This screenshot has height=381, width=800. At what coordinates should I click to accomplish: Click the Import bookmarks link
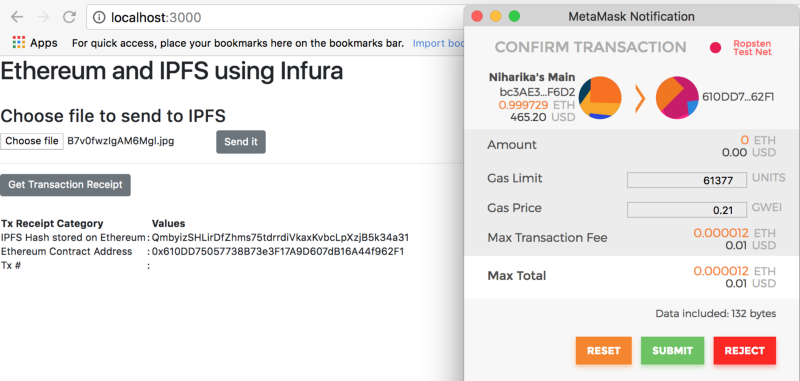coord(438,43)
